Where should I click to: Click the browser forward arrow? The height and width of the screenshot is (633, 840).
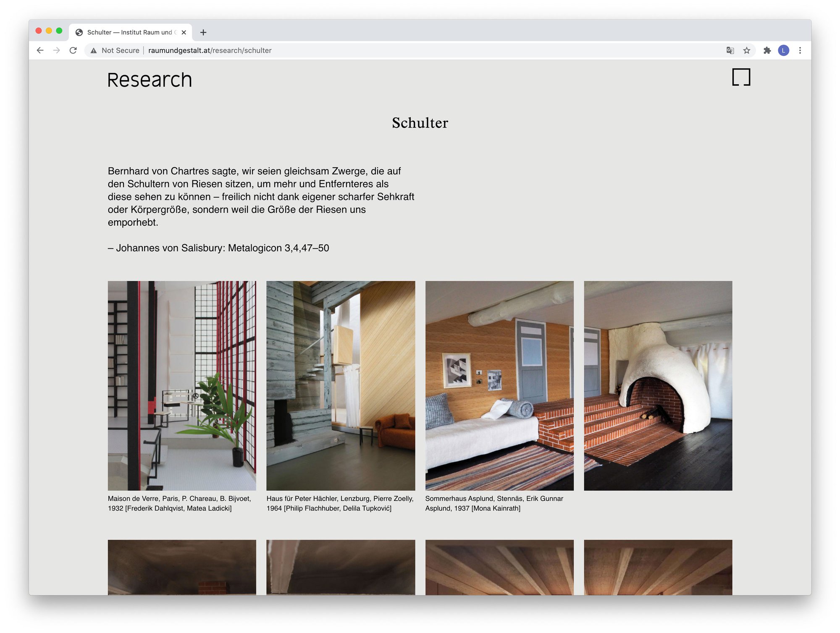tap(57, 50)
